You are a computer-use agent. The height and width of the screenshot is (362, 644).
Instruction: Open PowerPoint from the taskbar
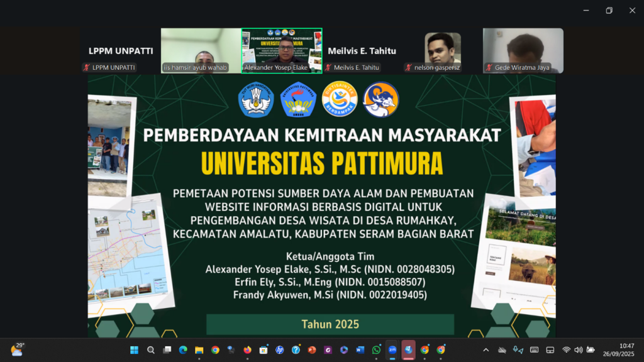point(312,350)
